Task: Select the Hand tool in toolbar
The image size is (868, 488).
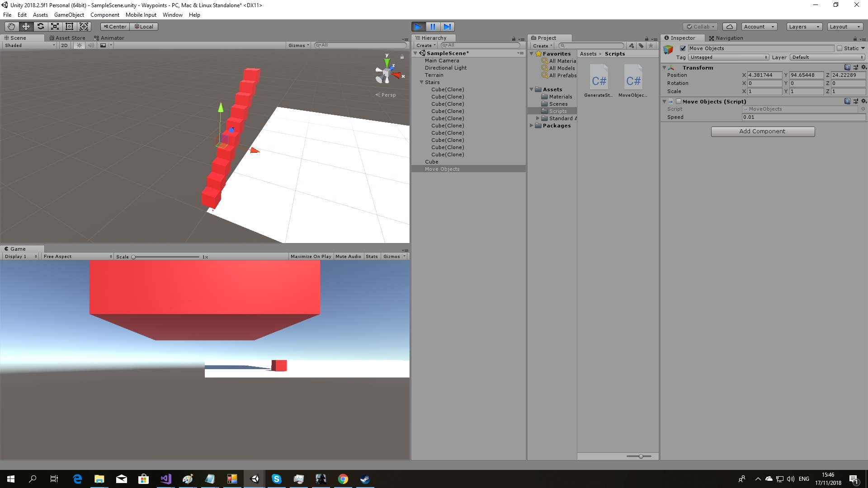Action: point(11,27)
